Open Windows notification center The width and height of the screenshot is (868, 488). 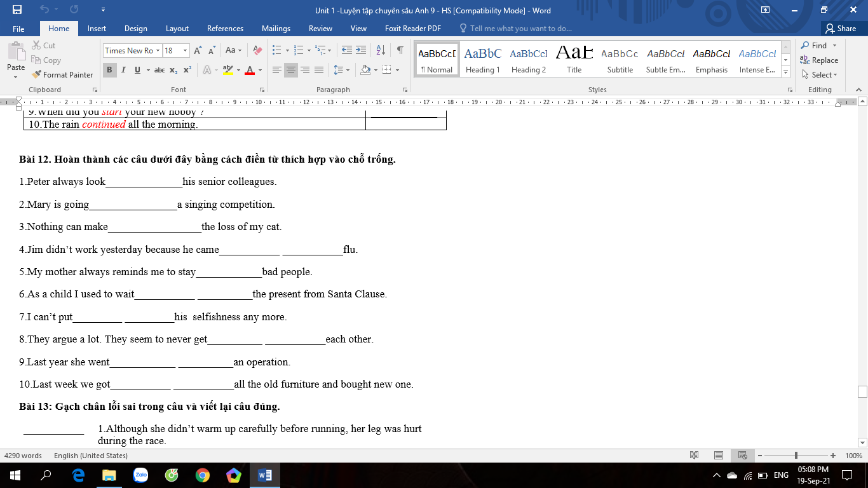(846, 475)
